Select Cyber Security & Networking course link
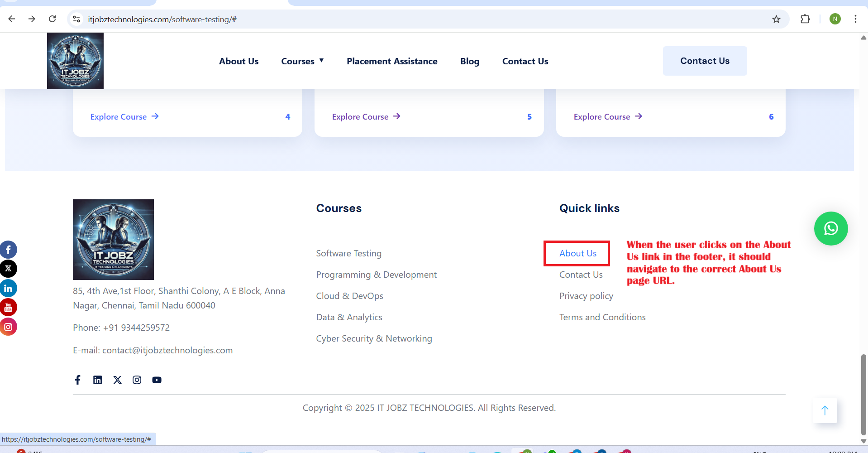Viewport: 868px width, 453px height. (374, 338)
